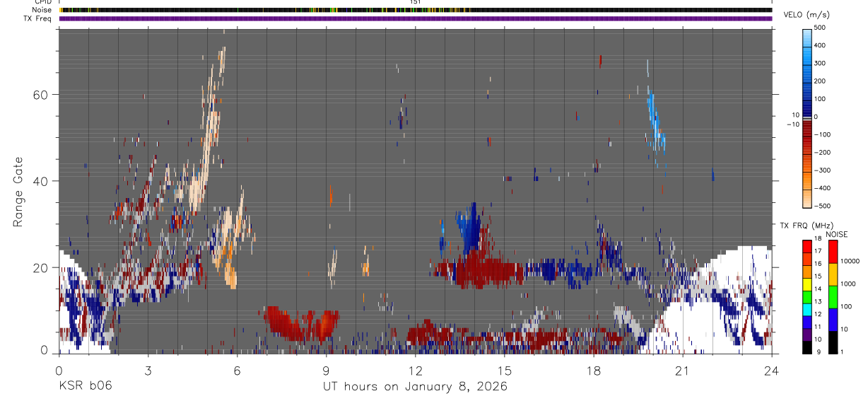
Task: Click the UT hours on January 8, 2026 title
Action: coord(415,387)
